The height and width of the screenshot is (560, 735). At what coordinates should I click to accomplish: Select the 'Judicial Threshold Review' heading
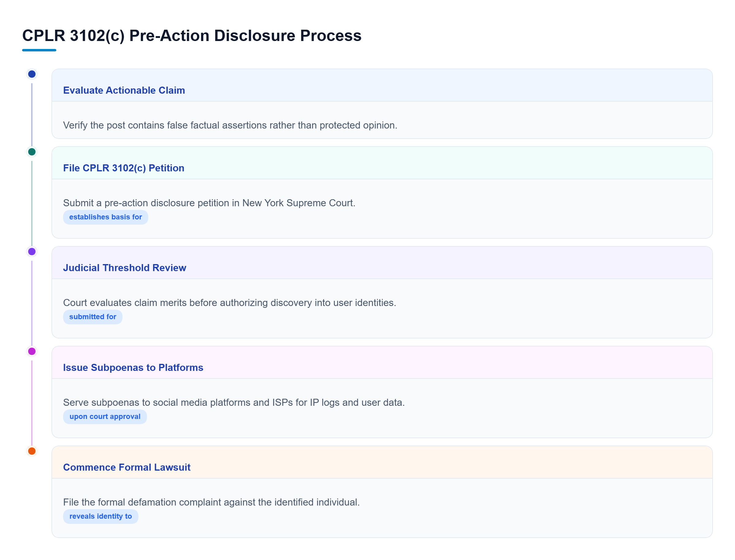124,268
